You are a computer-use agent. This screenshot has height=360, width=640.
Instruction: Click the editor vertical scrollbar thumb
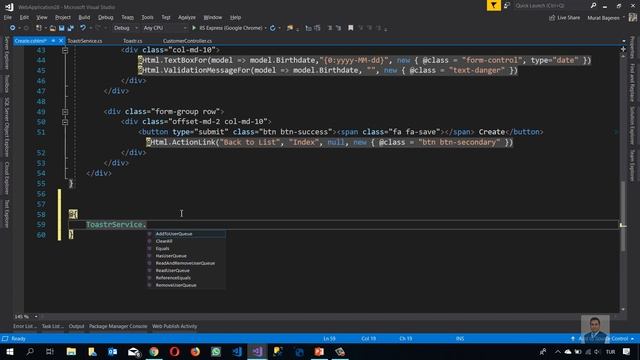click(x=623, y=216)
